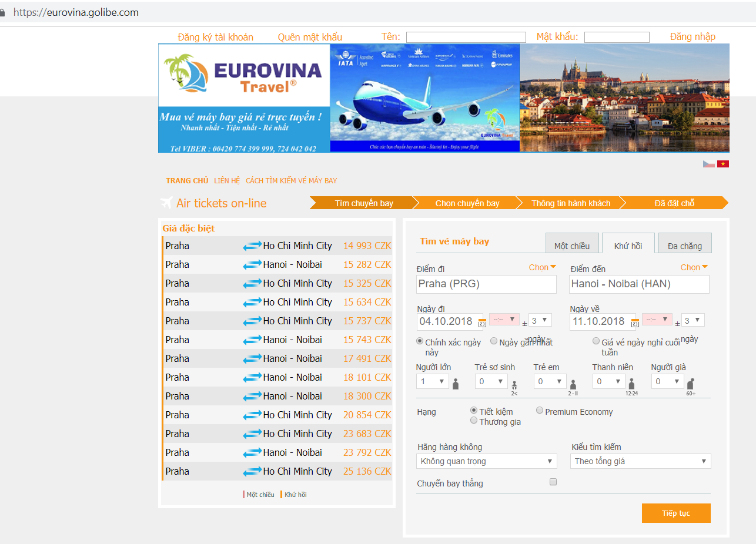This screenshot has width=756, height=544.
Task: Click the site lock icon in address bar
Action: coord(2,12)
